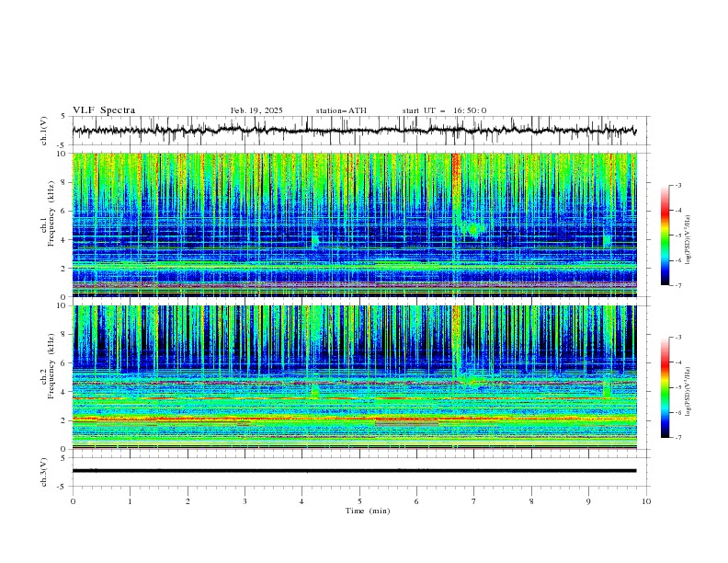Image resolution: width=728 pixels, height=563 pixels.
Task: Click the ch.1 voltage waveform trace
Action: point(354,131)
